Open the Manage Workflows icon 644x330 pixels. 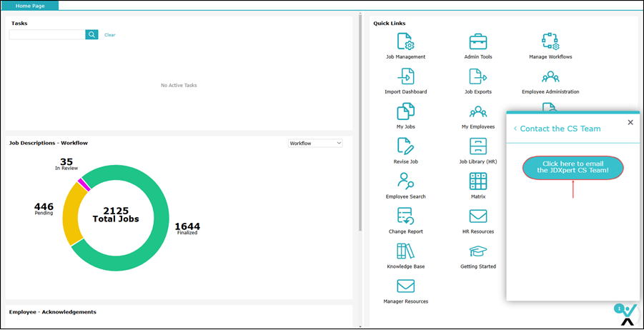550,41
